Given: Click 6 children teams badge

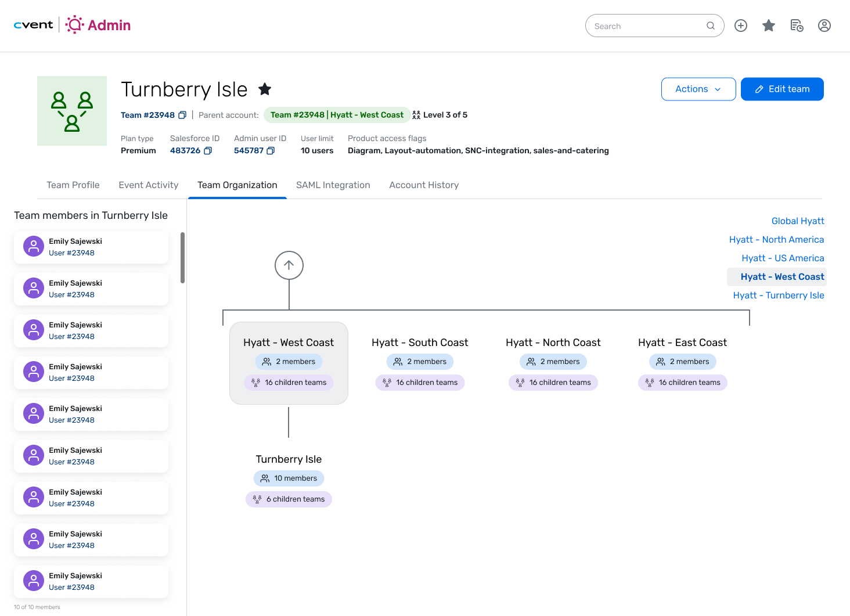Looking at the screenshot, I should [x=289, y=499].
